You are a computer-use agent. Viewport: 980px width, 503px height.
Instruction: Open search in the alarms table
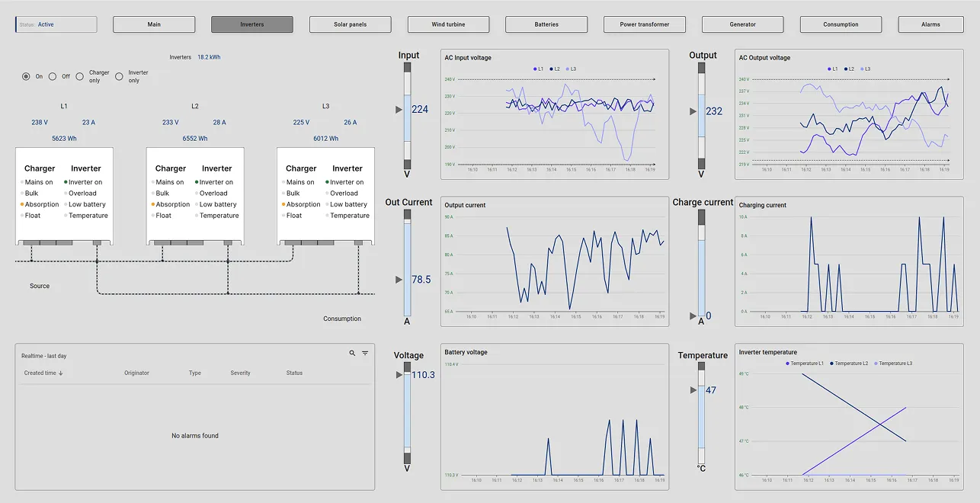point(352,354)
